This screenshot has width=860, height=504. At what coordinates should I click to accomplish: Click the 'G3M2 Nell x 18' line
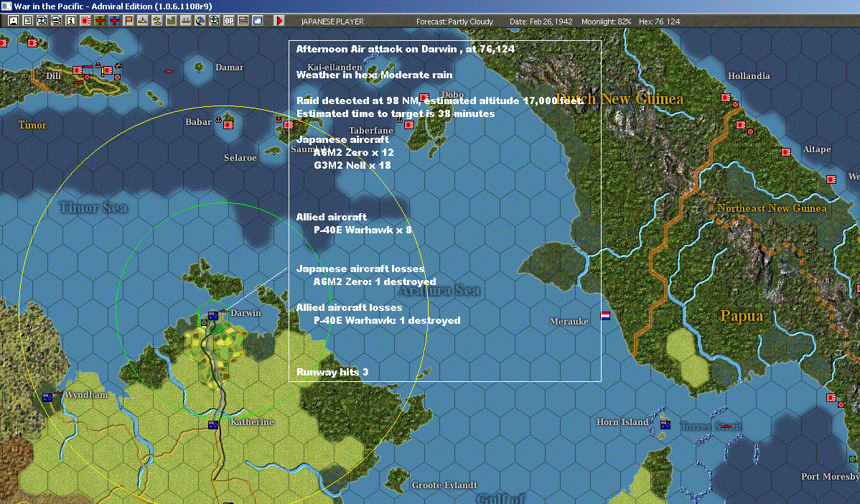pos(352,165)
